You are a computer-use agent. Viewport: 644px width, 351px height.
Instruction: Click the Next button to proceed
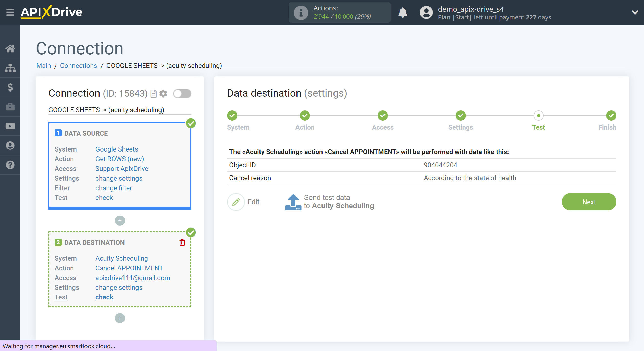[x=589, y=202]
